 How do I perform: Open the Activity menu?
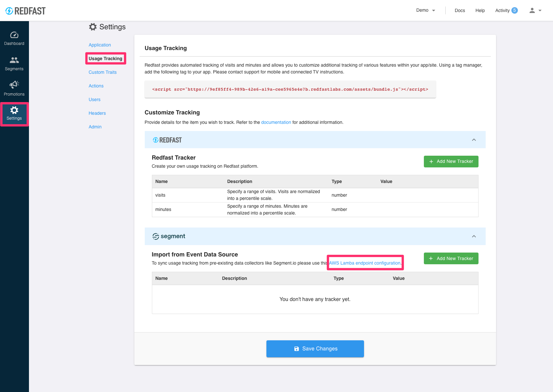[x=502, y=10]
